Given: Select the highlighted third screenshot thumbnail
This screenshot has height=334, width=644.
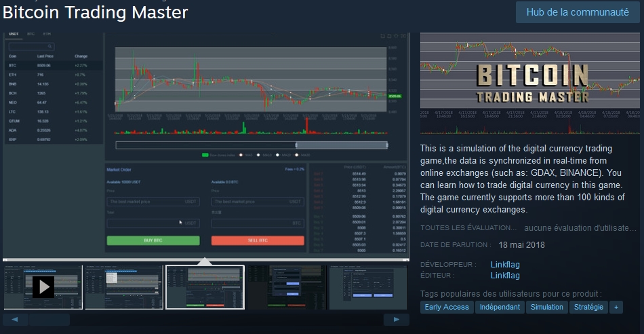Looking at the screenshot, I should (205, 287).
